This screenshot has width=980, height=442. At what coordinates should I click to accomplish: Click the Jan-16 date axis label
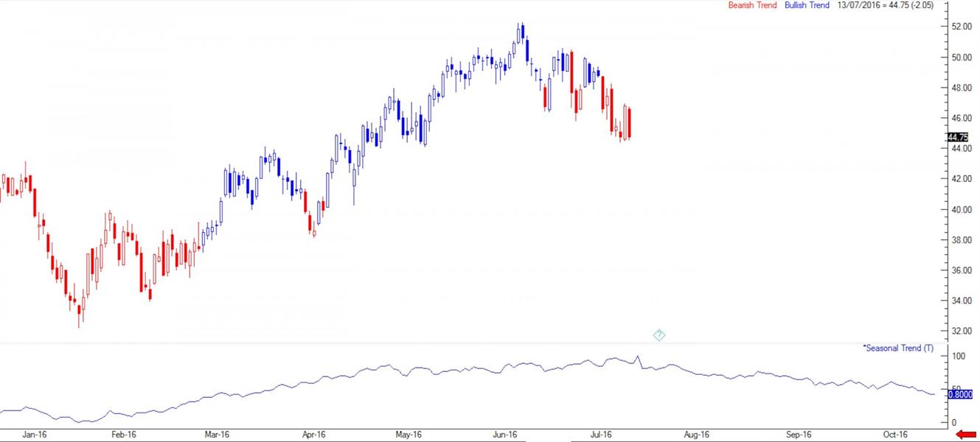click(34, 435)
